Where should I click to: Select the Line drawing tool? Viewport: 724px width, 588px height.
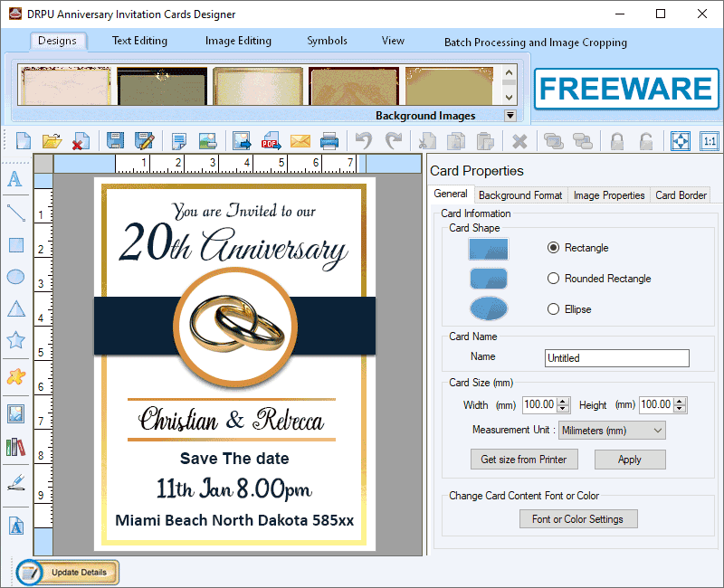(14, 214)
